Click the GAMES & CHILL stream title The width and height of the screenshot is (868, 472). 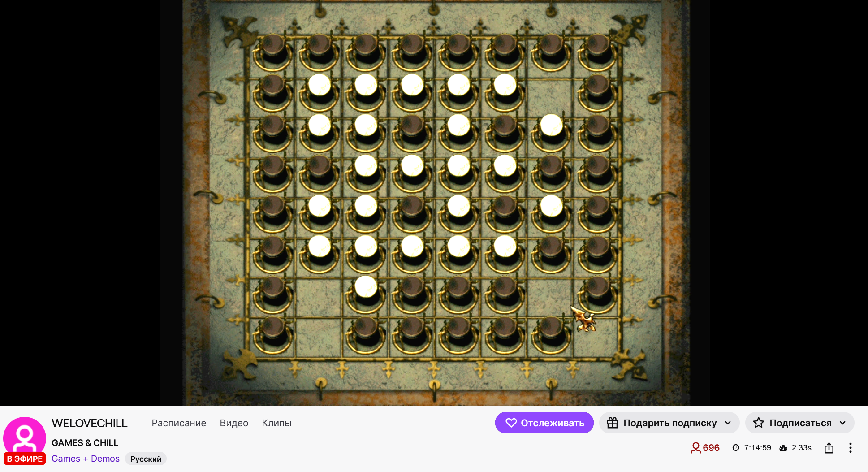point(85,443)
